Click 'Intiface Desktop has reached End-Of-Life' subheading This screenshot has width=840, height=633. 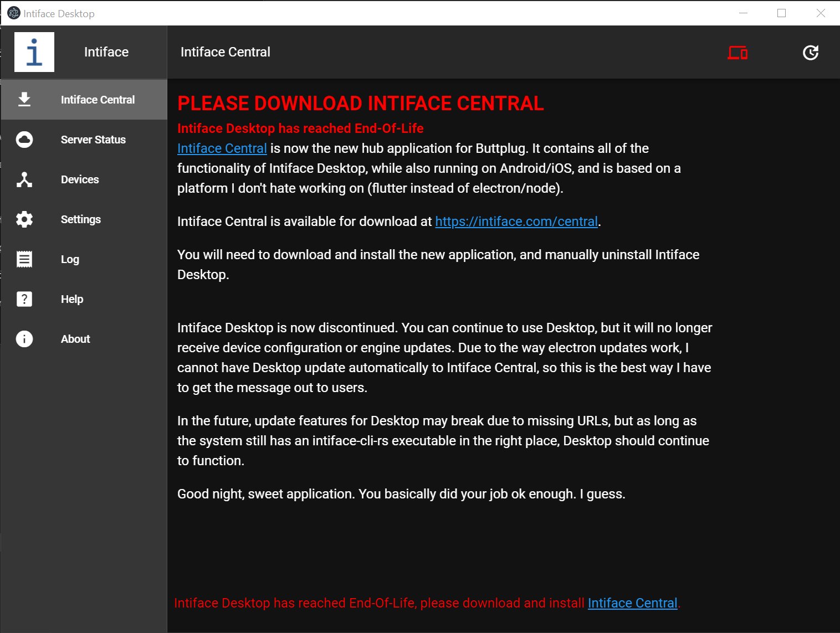[300, 128]
